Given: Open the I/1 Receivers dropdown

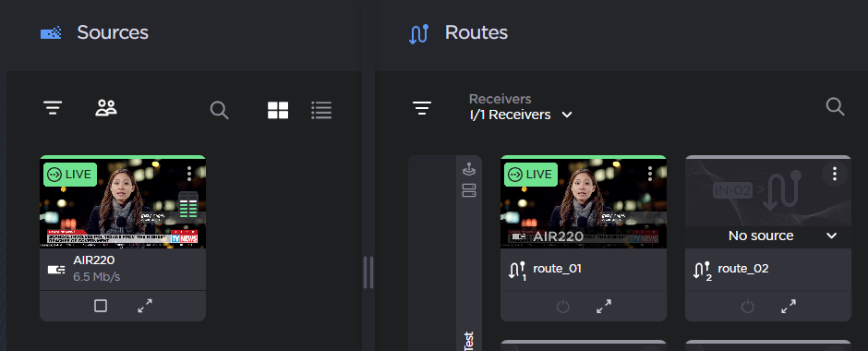Looking at the screenshot, I should point(521,115).
